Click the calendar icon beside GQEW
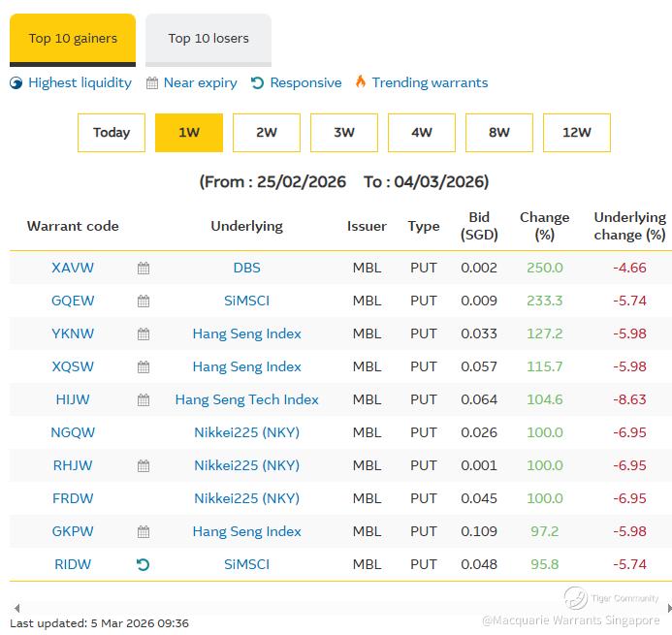 point(144,302)
